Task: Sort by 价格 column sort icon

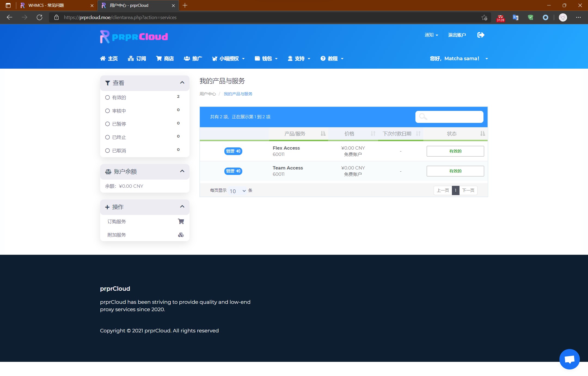Action: pyautogui.click(x=373, y=134)
